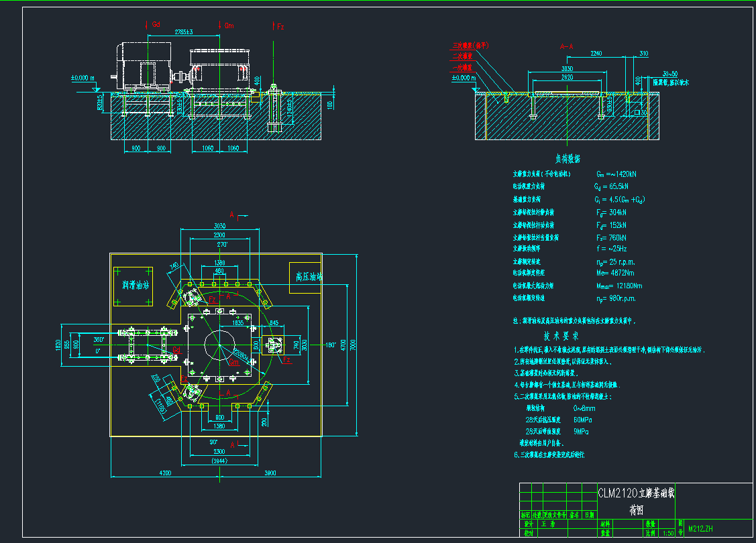Click the 技术要求 heading

(x=561, y=335)
